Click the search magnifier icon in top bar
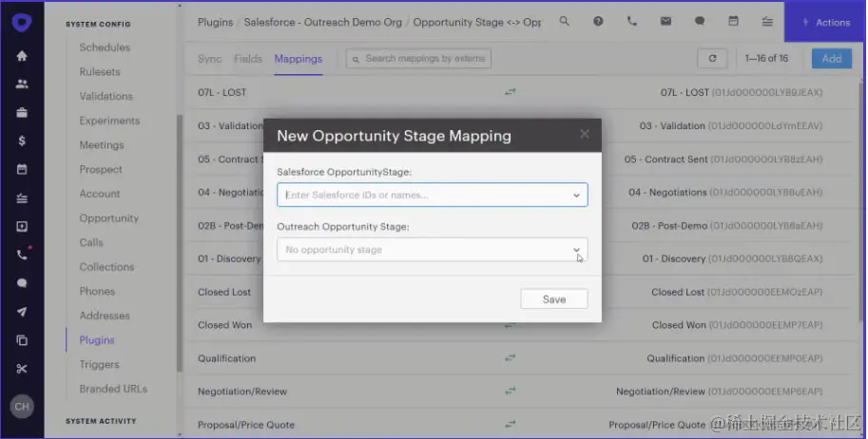Screen dimensions: 868x439 [x=564, y=22]
